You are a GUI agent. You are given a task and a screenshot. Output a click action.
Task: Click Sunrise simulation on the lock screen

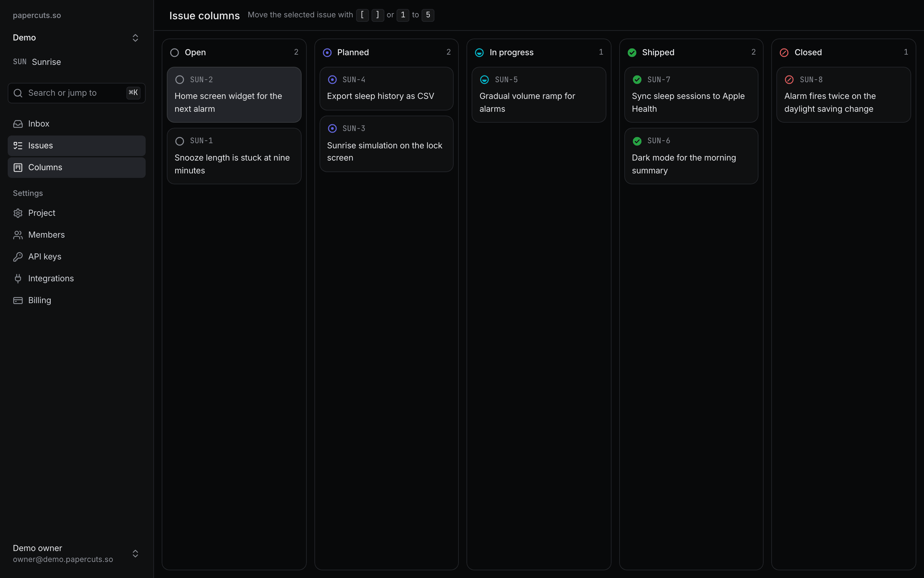[384, 151]
